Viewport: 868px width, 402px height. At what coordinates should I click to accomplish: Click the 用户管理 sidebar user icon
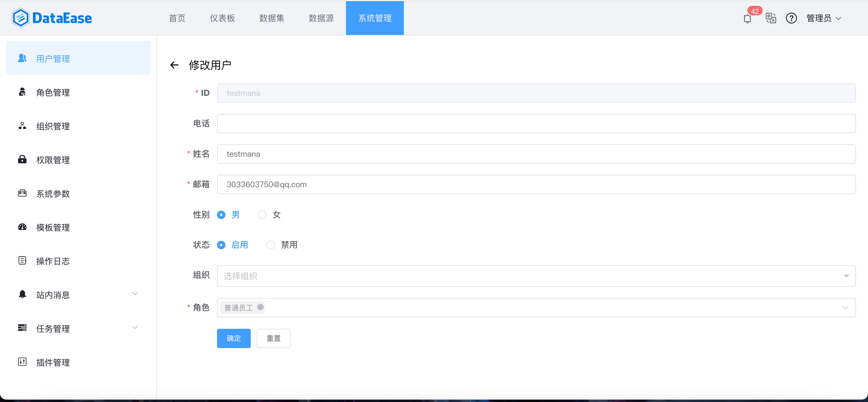[22, 58]
